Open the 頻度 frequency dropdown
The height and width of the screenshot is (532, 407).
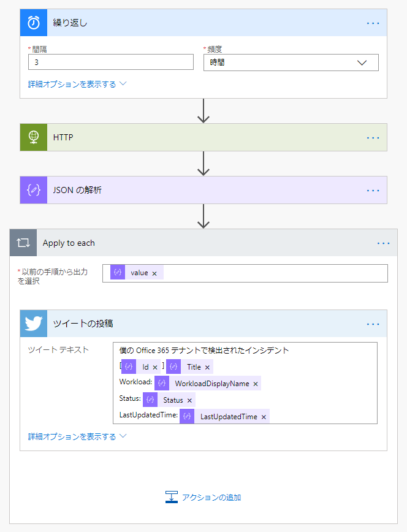(x=291, y=63)
